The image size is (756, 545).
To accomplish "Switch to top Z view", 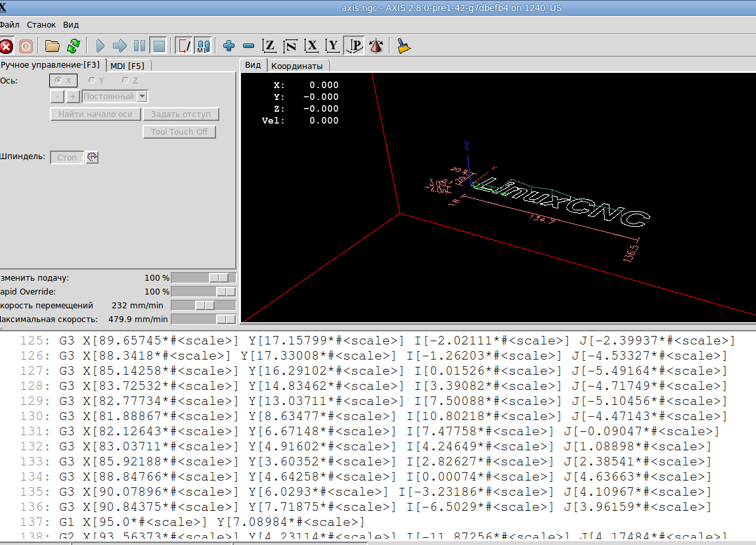I will coord(269,46).
